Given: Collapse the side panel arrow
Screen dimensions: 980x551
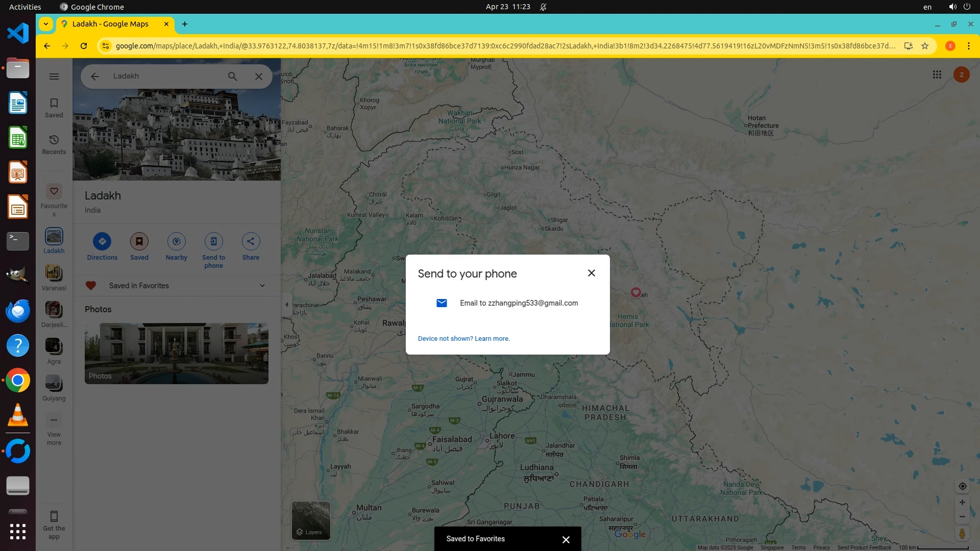Looking at the screenshot, I should [287, 305].
